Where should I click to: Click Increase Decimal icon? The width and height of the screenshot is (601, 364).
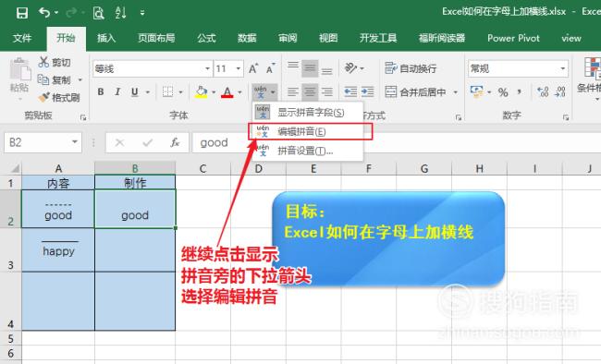[x=543, y=92]
